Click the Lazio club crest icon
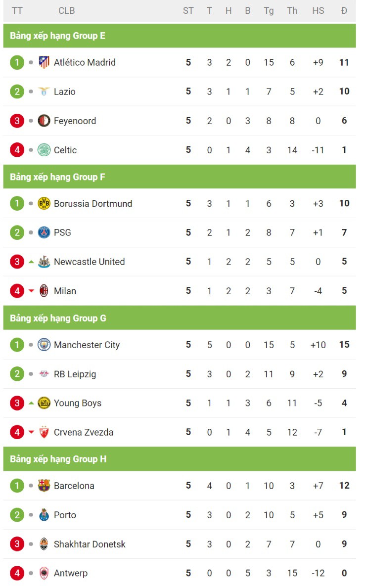The image size is (366, 588). pyautogui.click(x=44, y=91)
